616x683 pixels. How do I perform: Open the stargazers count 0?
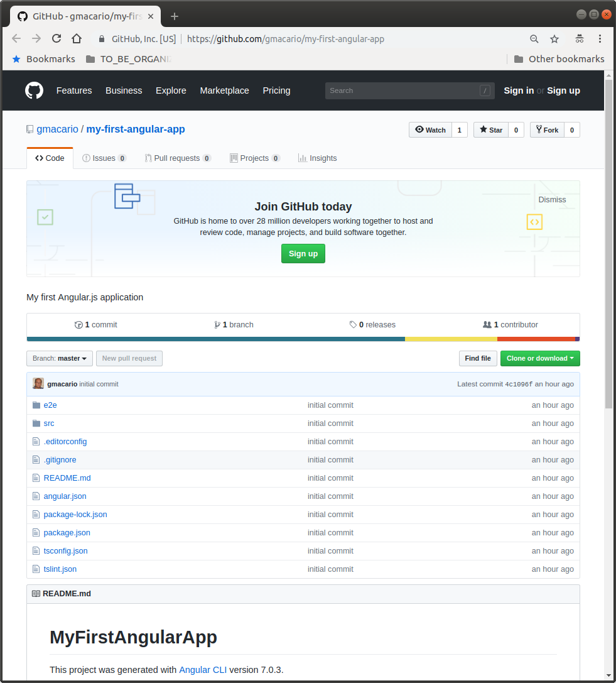[x=516, y=130]
